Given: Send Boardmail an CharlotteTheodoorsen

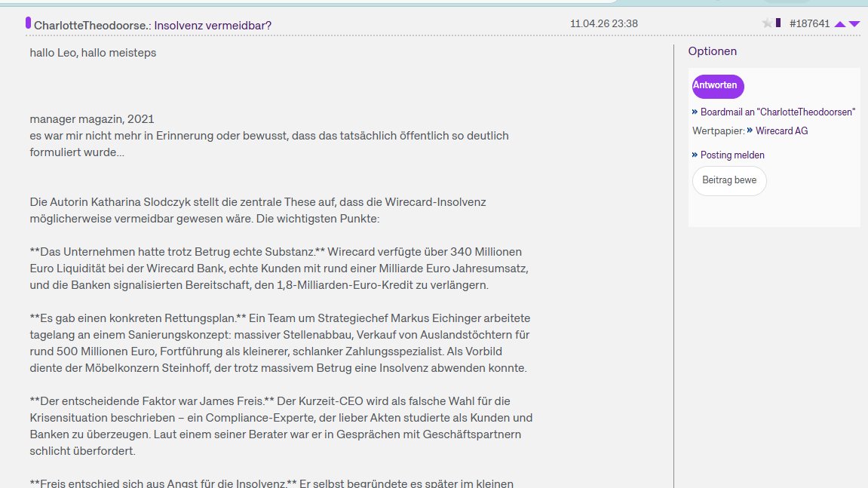Looking at the screenshot, I should [778, 112].
